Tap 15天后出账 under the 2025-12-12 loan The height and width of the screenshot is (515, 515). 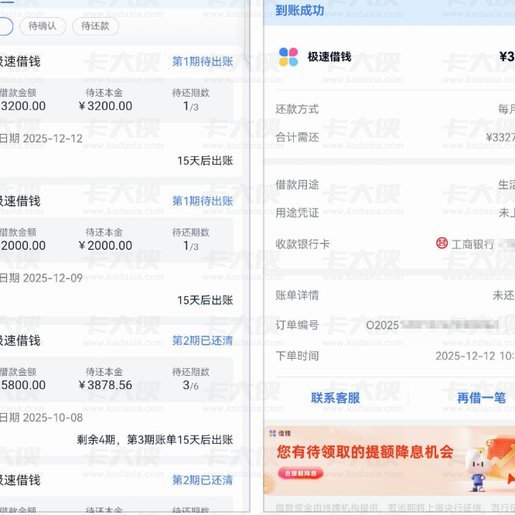[205, 161]
